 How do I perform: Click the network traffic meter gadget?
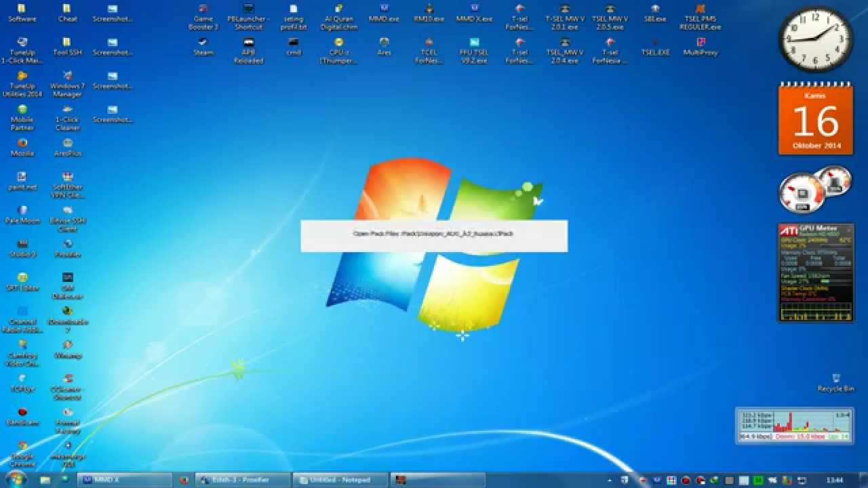coord(795,425)
